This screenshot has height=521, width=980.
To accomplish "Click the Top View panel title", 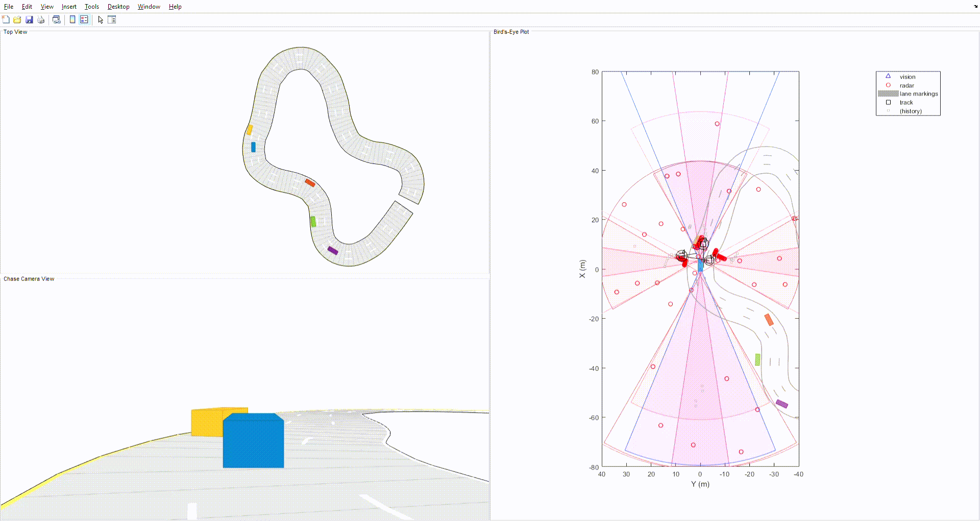I will (x=15, y=32).
